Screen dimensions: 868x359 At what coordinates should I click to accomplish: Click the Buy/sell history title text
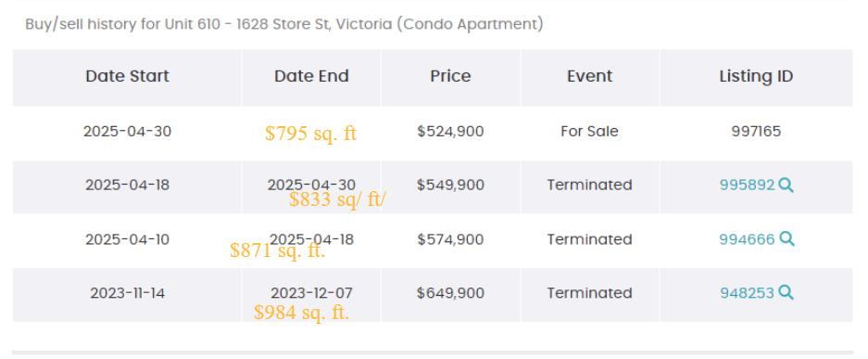tap(284, 24)
